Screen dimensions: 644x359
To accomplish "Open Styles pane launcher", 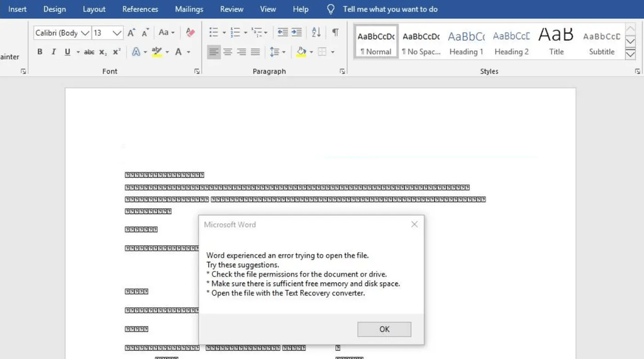I will coord(638,72).
